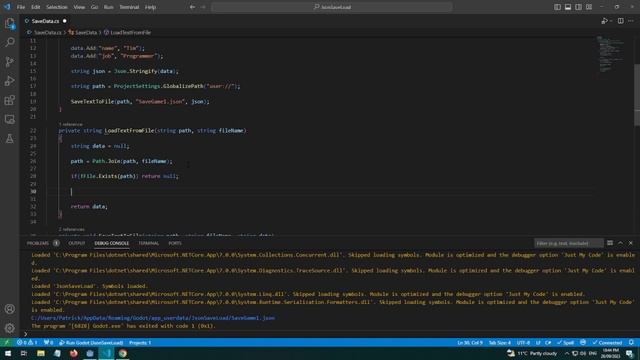
Task: Open File Explorer from the taskbar
Action: point(41,353)
